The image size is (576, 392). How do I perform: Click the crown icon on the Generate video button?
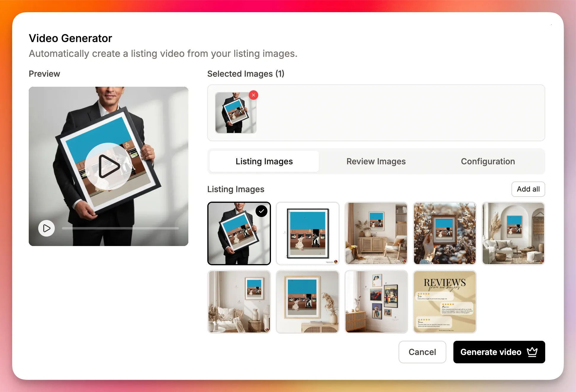(x=532, y=352)
